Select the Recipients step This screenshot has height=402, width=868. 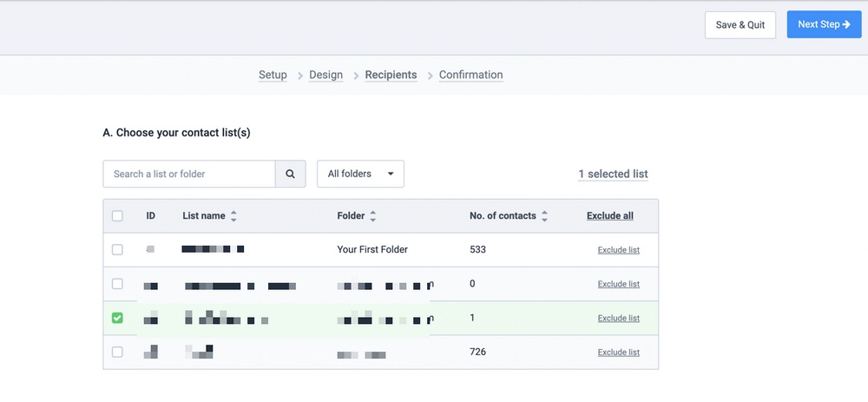coord(391,75)
